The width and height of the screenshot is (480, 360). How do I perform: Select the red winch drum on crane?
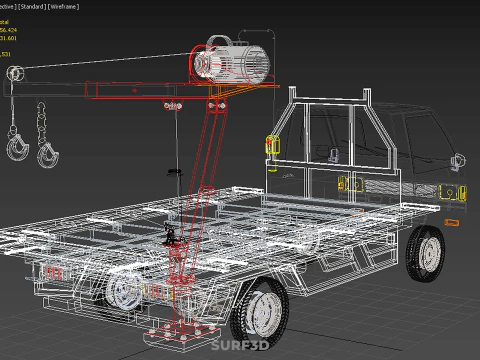(x=202, y=64)
